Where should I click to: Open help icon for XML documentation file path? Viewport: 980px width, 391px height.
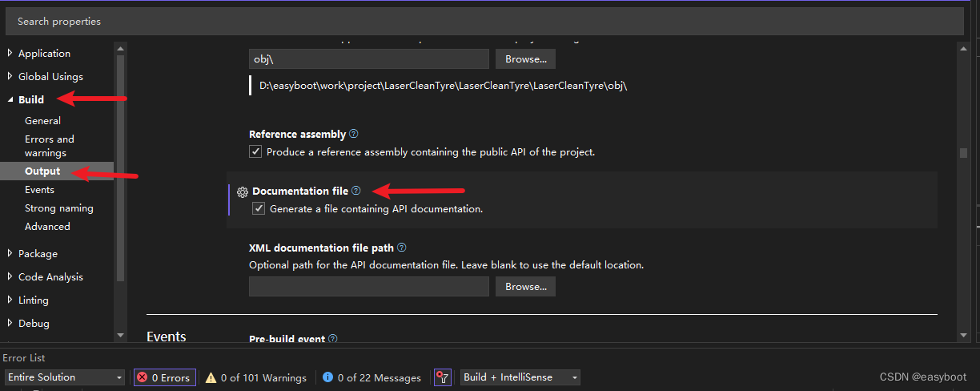(402, 248)
